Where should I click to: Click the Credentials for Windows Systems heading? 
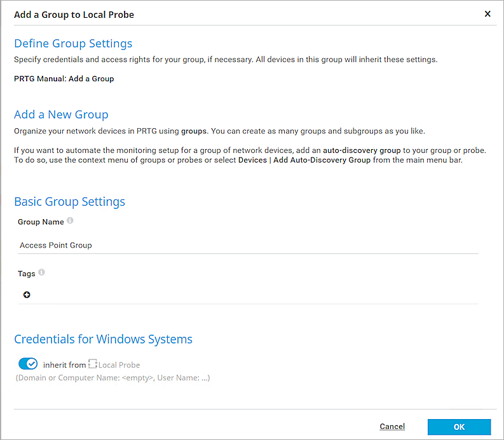click(x=103, y=339)
